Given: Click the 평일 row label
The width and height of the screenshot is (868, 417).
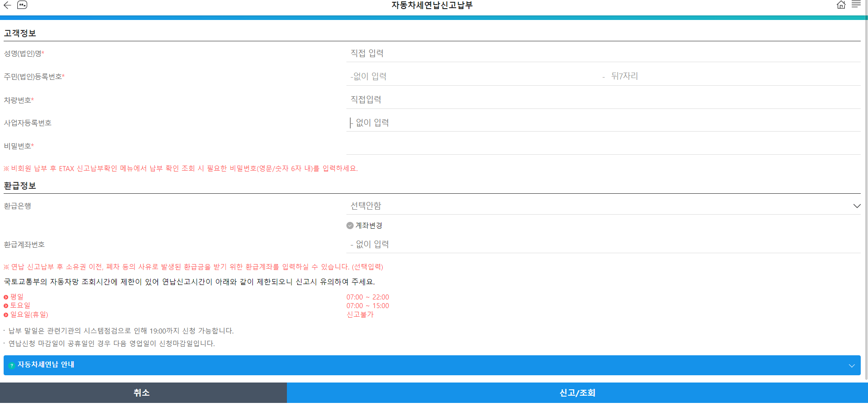Looking at the screenshot, I should [17, 297].
